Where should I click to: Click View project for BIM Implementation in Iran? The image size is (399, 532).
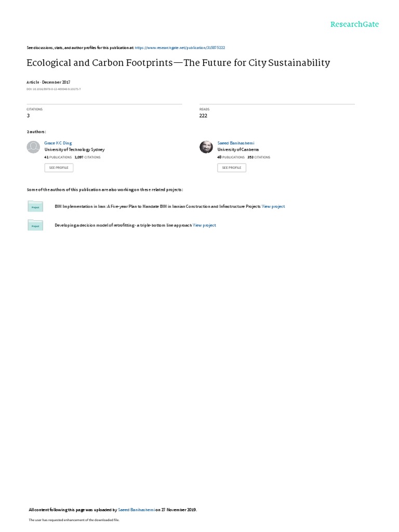click(x=273, y=206)
